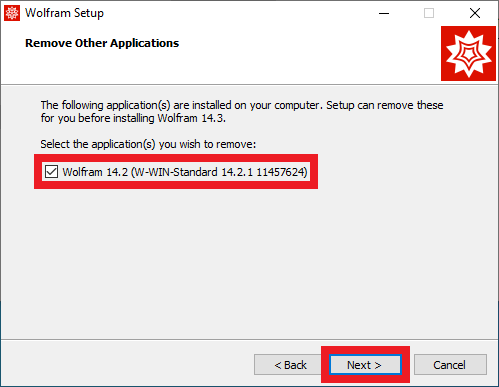Proceed with the Next button
Screen dimensions: 499x387
(365, 365)
